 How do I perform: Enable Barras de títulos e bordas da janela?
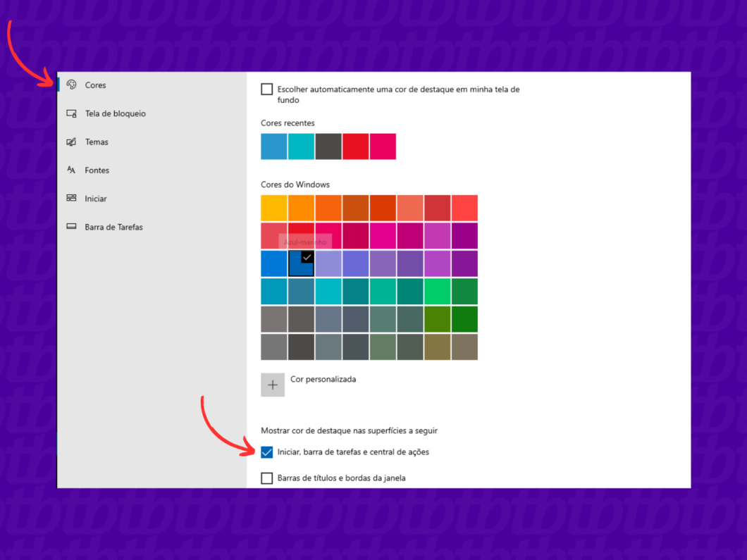266,478
